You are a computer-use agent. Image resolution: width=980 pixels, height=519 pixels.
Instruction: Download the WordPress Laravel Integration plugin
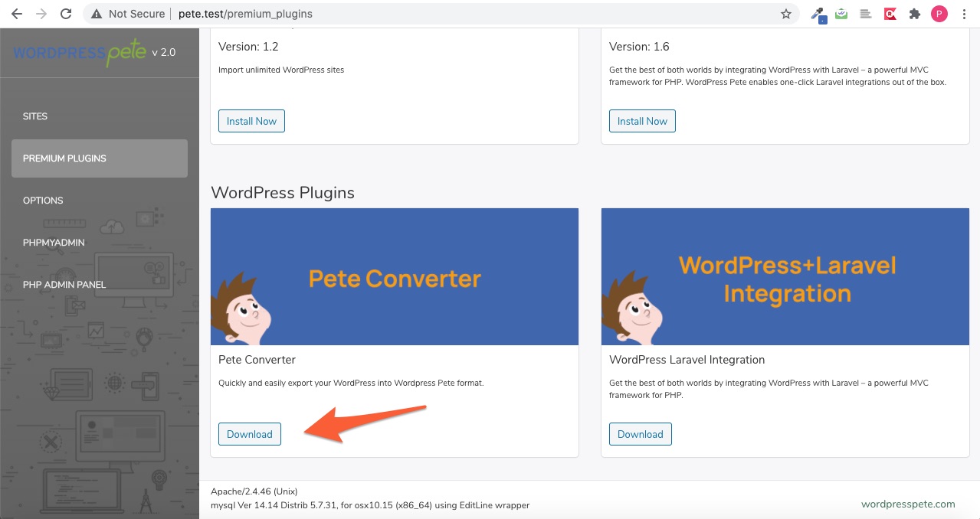pos(641,434)
